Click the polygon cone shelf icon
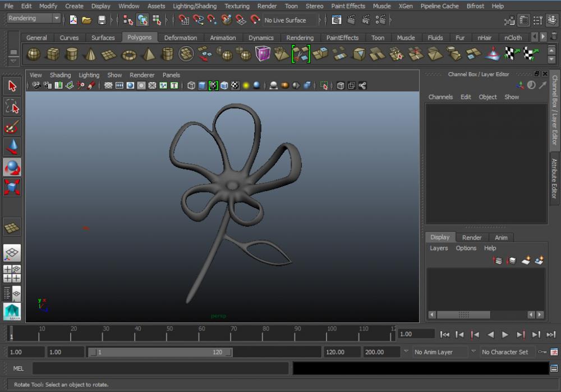This screenshot has height=392, width=561. 90,54
